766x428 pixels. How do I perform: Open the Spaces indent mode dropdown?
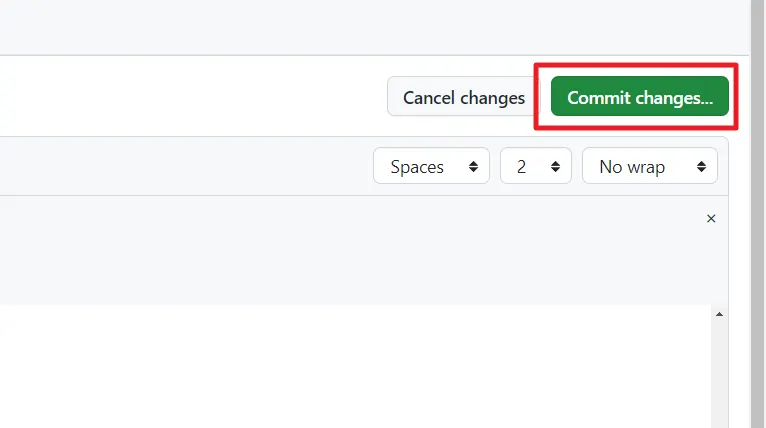click(431, 167)
